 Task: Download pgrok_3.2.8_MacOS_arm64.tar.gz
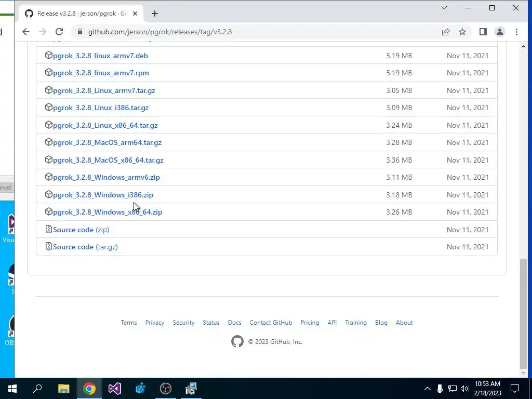(107, 142)
